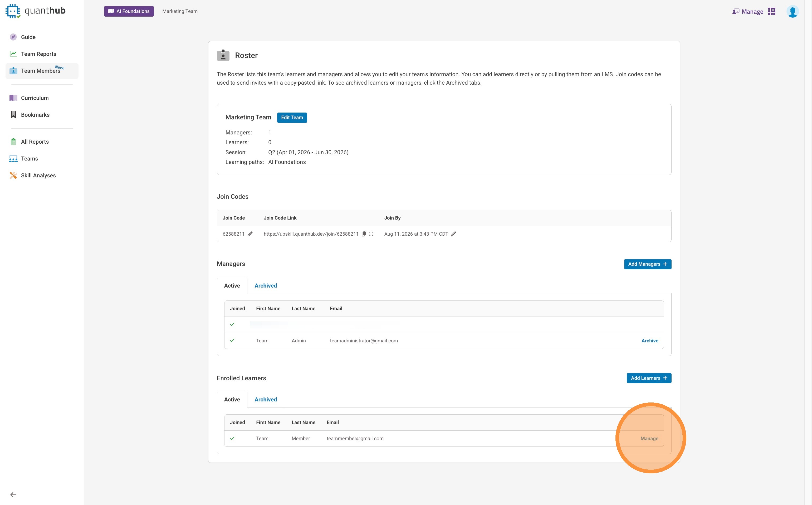Open Skill Analyses in sidebar

38,175
